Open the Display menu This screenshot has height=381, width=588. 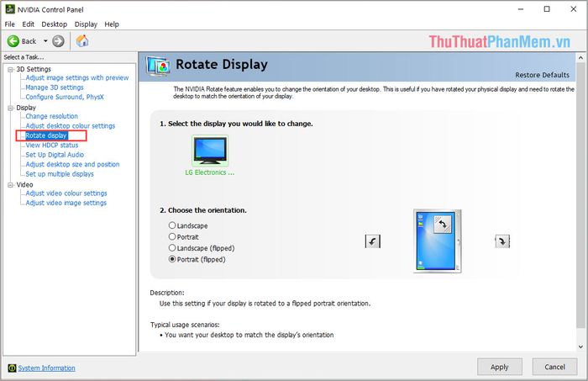click(86, 24)
